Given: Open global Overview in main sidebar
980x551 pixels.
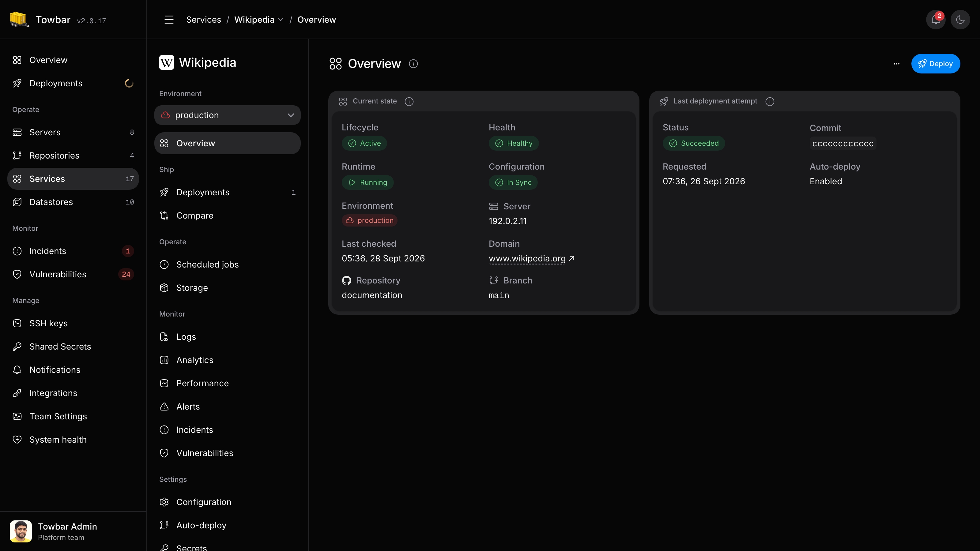Looking at the screenshot, I should 73,60.
